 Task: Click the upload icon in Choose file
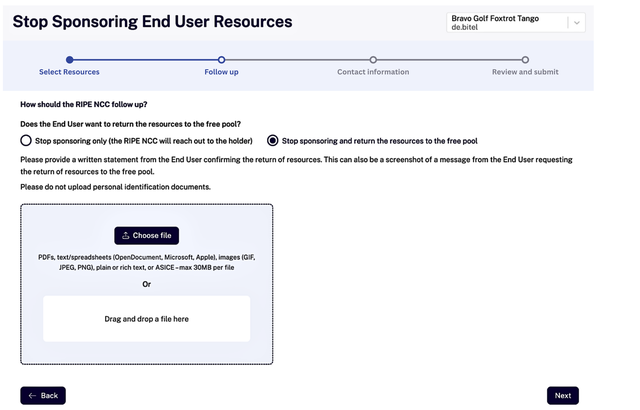pos(125,236)
